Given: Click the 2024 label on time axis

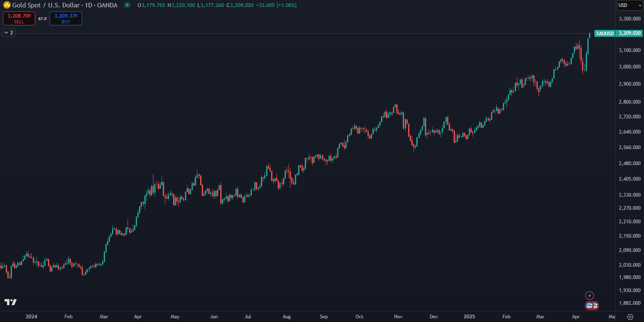Looking at the screenshot, I should click(31, 317).
